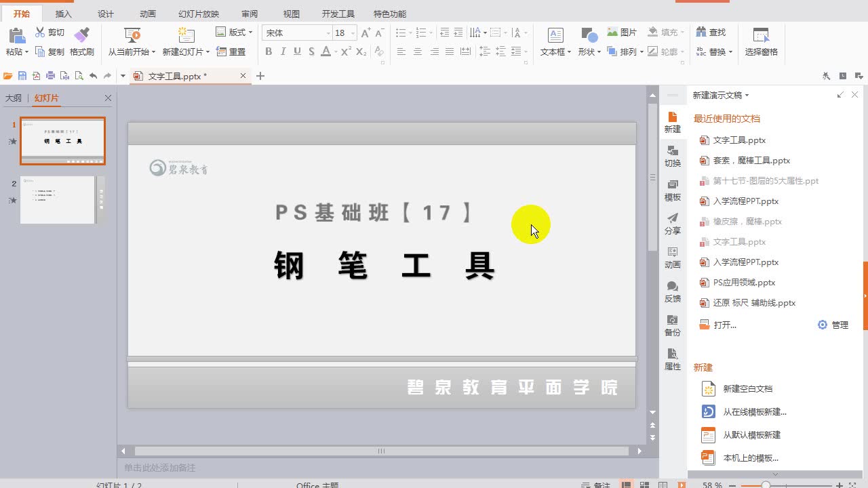Toggle text Shadow (S) formatting

311,52
